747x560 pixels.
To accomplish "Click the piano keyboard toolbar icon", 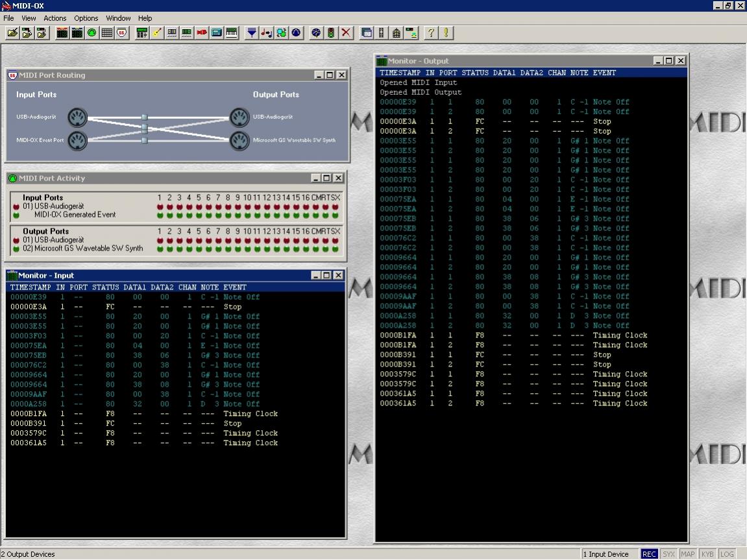I will click(x=232, y=33).
